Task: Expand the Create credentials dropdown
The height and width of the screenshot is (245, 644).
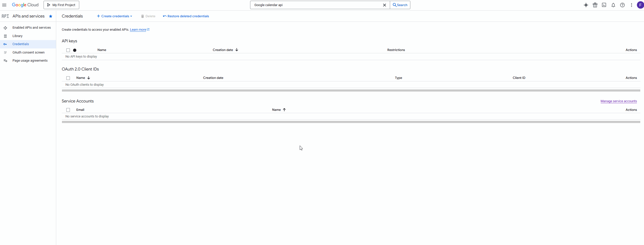Action: 114,16
